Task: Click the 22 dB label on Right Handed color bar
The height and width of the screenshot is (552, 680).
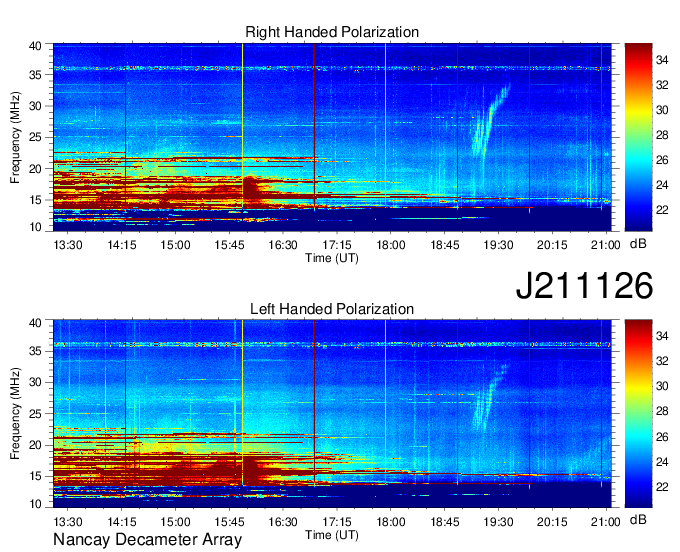Action: click(x=662, y=210)
